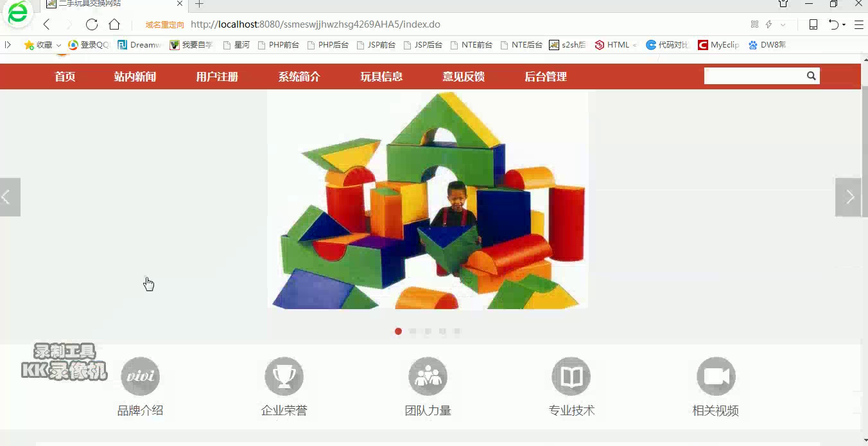Go to browser home icon
This screenshot has height=446, width=868.
coord(114,24)
